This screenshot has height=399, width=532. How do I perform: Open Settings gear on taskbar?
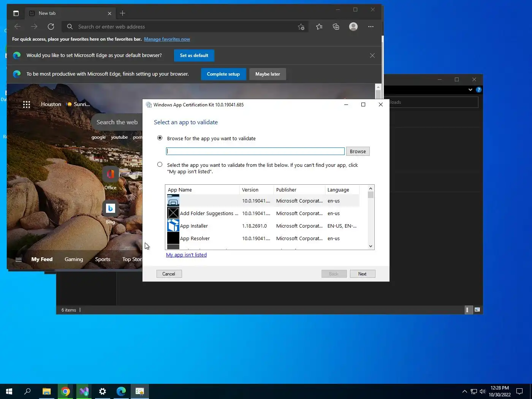click(x=103, y=391)
